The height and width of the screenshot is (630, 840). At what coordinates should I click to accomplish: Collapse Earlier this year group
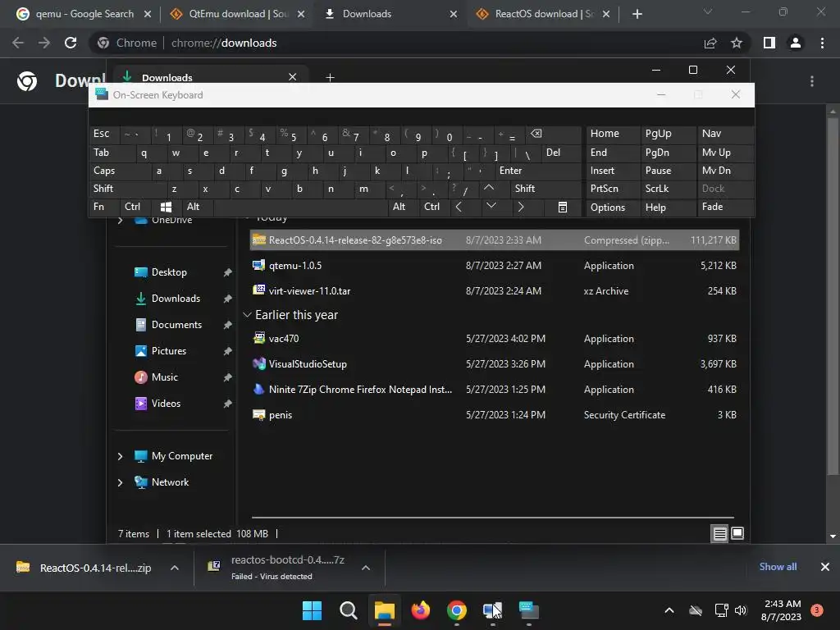click(247, 315)
